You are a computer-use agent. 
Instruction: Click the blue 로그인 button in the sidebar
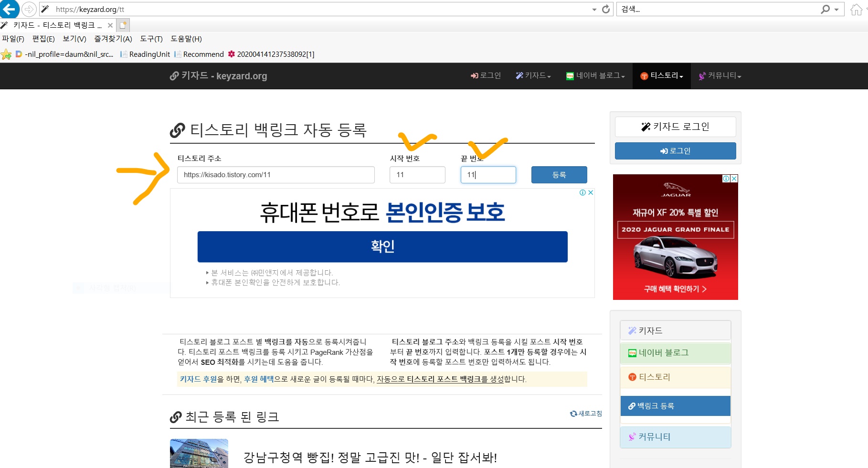[675, 151]
